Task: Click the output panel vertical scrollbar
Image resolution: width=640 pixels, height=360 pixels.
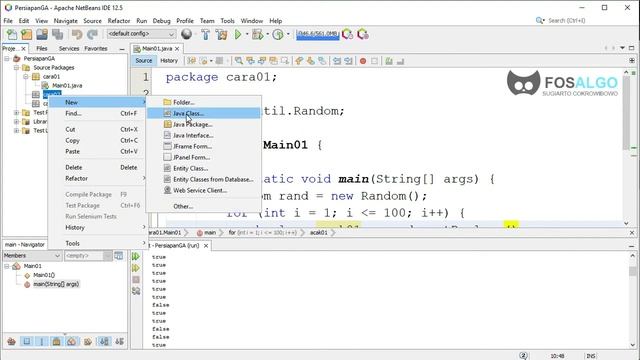Action: point(633,300)
